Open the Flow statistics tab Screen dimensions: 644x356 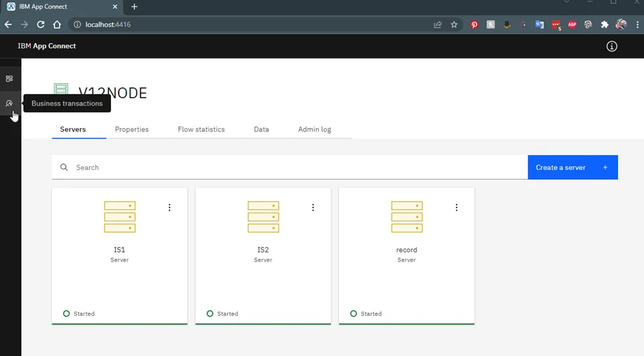pyautogui.click(x=201, y=129)
